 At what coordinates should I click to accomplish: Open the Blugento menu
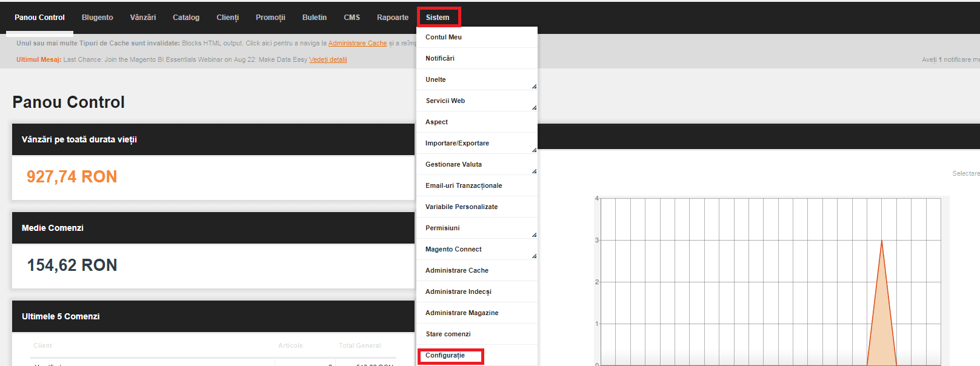(x=98, y=18)
